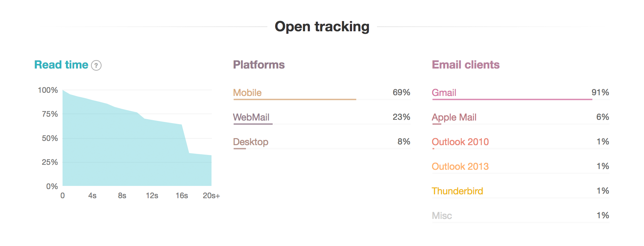Click the Platforms section heading
644x246 pixels.
259,65
